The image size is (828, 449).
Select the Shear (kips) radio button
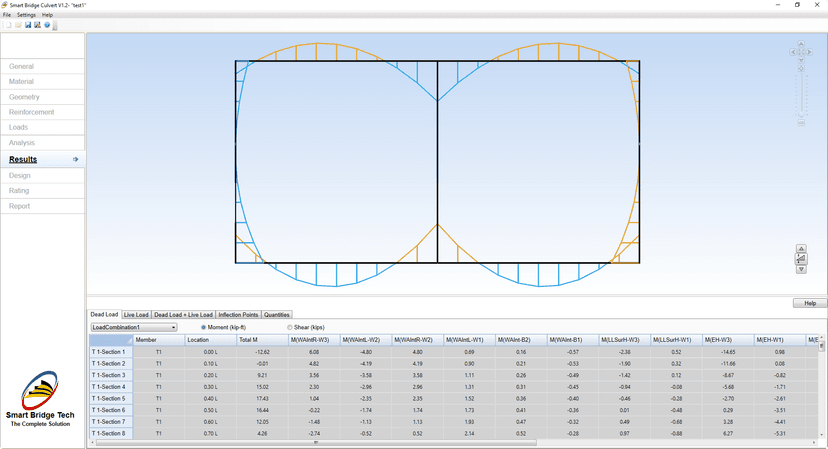[x=291, y=327]
